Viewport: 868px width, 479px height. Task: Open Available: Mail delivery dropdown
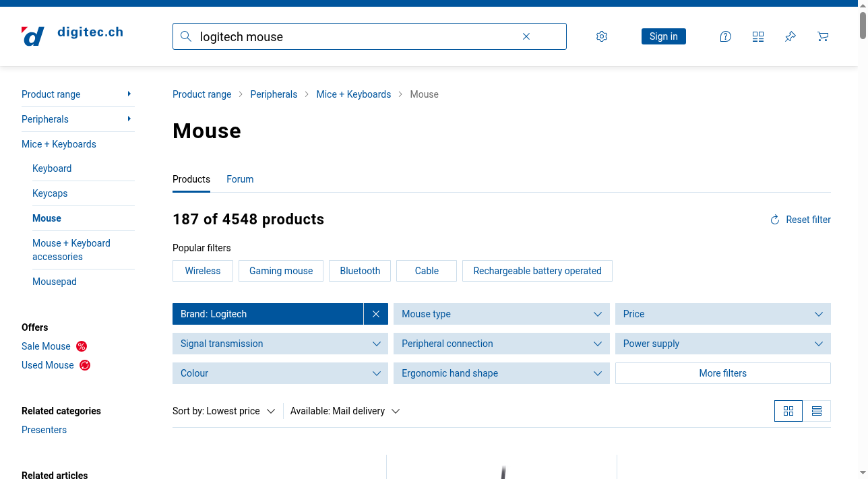tap(345, 411)
